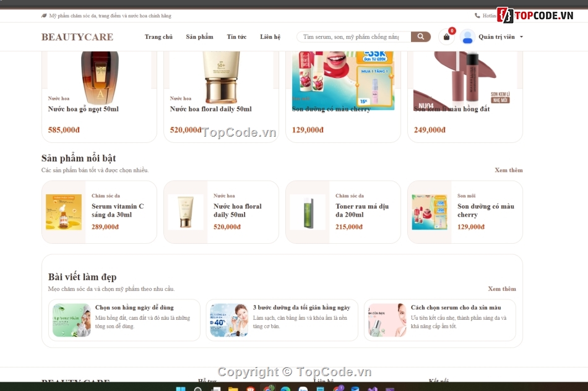Click Xem thêm for Bài viết làm đẹp
This screenshot has width=588, height=391.
(502, 289)
